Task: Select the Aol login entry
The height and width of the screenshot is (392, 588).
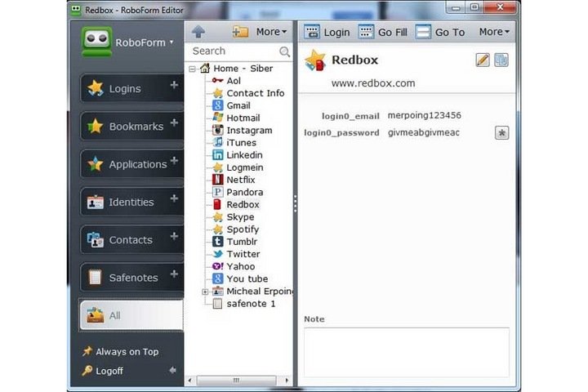Action: 226,81
